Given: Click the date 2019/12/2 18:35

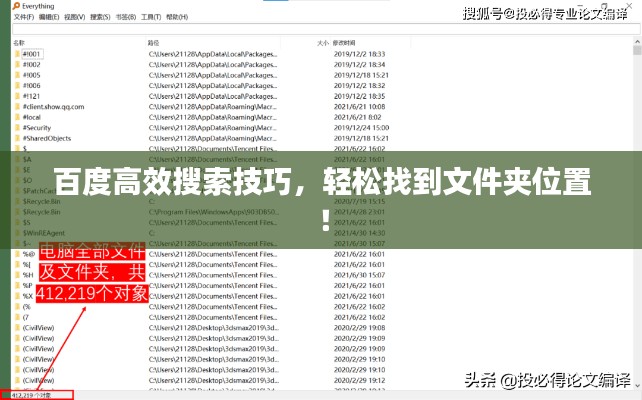Looking at the screenshot, I should pos(359,96).
